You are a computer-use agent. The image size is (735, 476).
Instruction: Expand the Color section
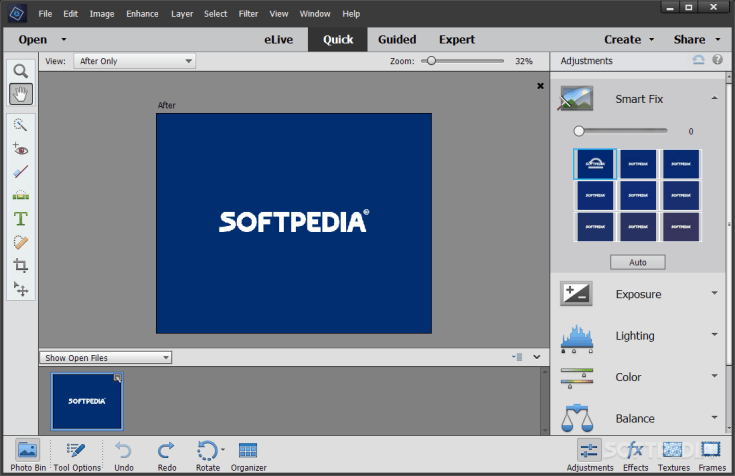pyautogui.click(x=714, y=376)
